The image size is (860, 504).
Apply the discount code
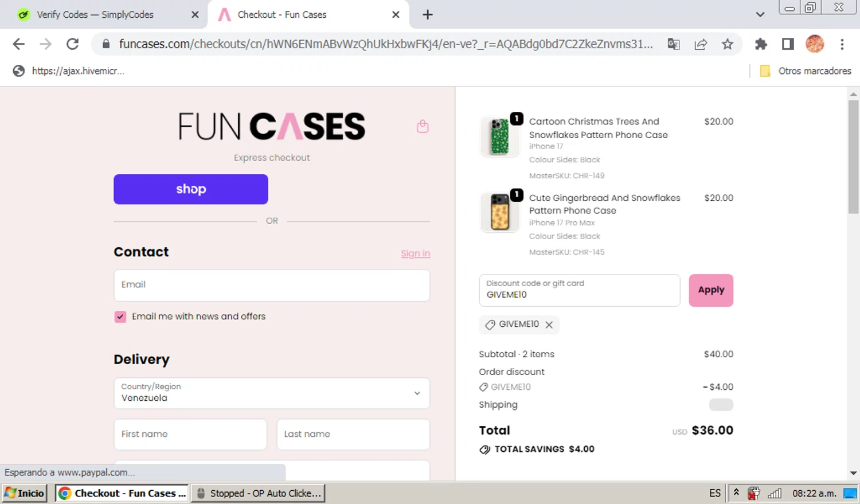pos(711,290)
